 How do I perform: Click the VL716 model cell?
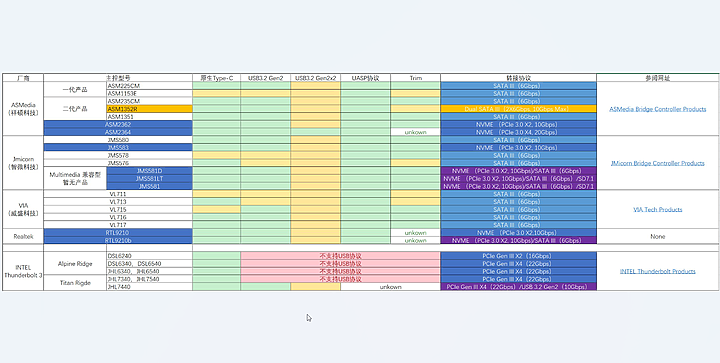point(118,217)
